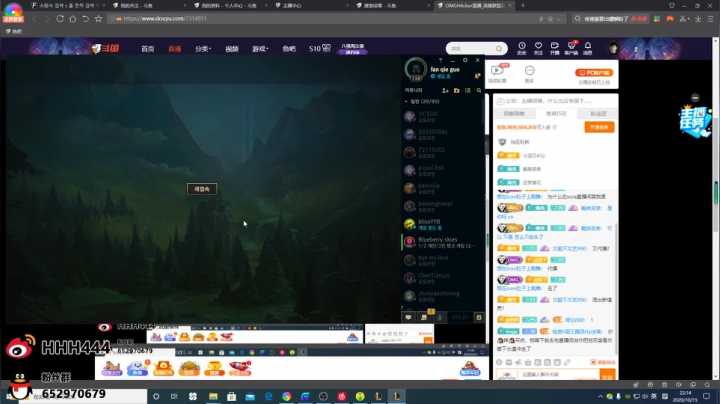Image resolution: width=720 pixels, height=404 pixels.
Task: Collapse the friends group with 29/90 members
Action: 422,101
